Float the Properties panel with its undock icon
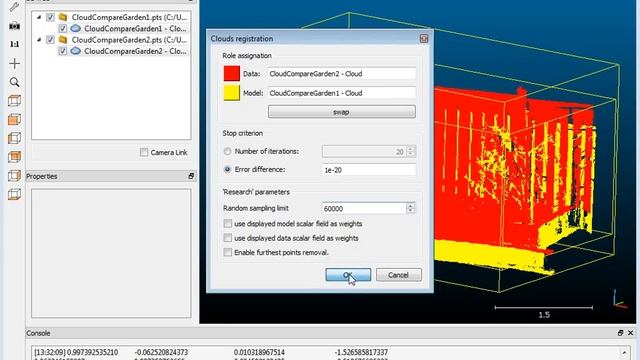 coord(191,176)
